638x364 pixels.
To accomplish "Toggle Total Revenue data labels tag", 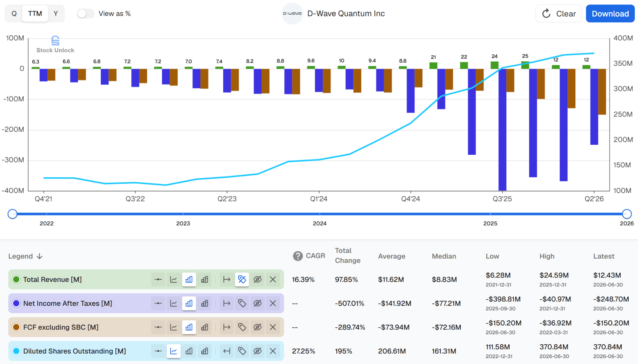I will point(242,279).
